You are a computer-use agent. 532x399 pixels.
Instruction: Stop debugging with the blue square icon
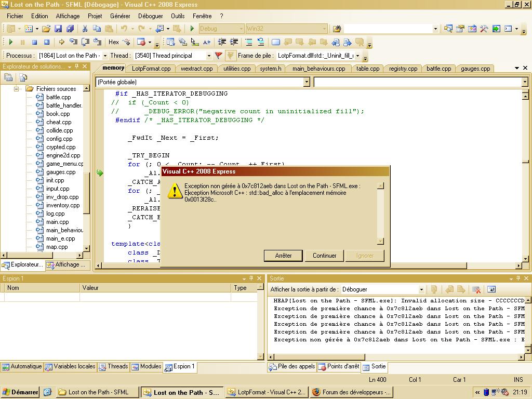click(x=34, y=42)
